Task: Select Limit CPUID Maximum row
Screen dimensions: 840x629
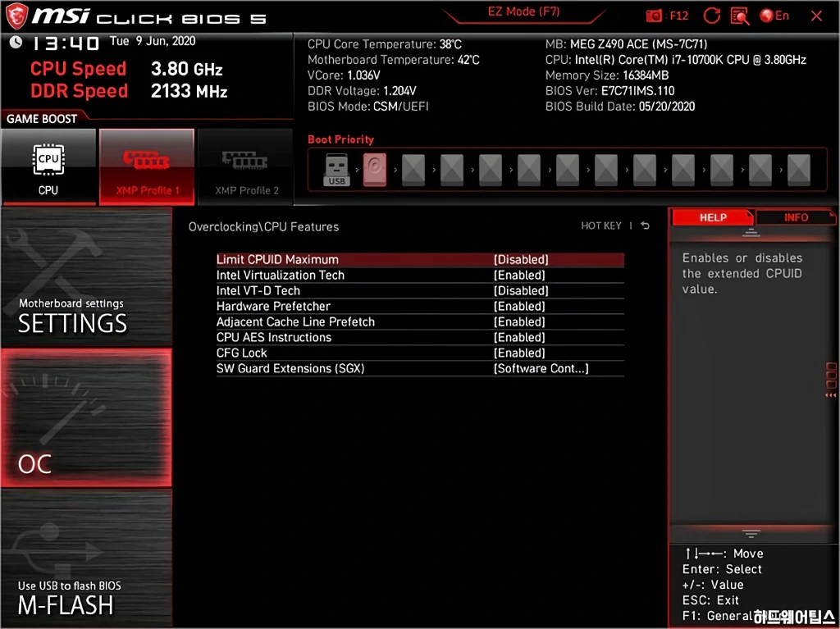Action: click(420, 259)
